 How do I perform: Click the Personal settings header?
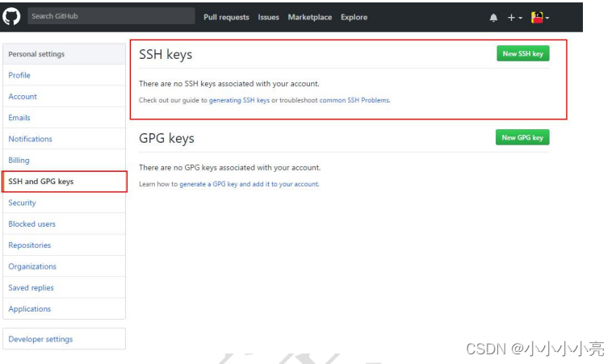(x=64, y=54)
